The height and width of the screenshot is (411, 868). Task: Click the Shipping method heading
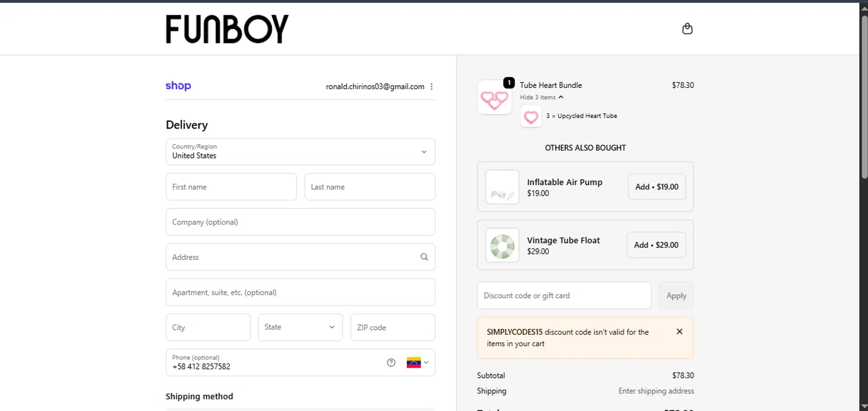point(200,397)
